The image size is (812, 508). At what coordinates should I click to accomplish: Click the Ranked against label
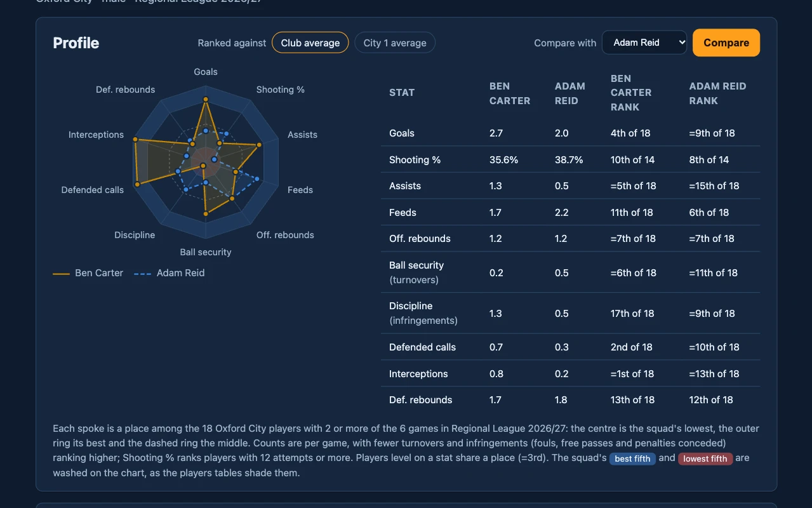[x=232, y=43]
